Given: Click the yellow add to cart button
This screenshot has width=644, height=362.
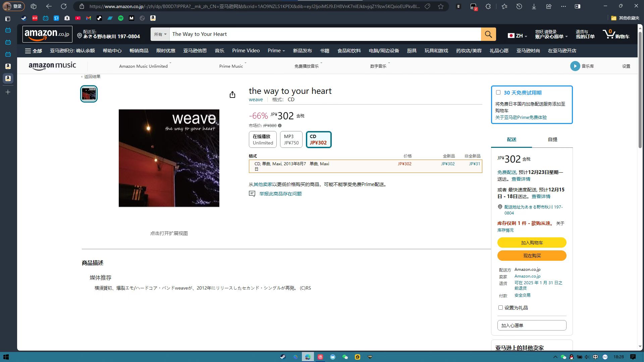Looking at the screenshot, I should point(532,243).
